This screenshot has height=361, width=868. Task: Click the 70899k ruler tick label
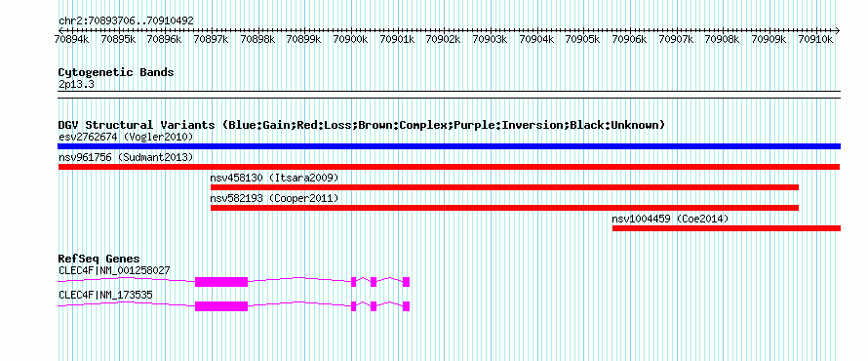click(305, 39)
